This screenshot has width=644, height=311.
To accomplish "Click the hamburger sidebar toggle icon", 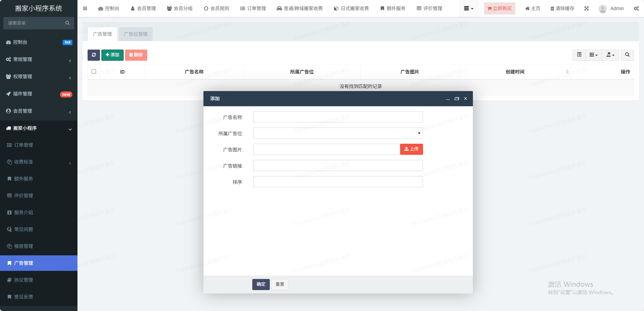I will (x=85, y=8).
